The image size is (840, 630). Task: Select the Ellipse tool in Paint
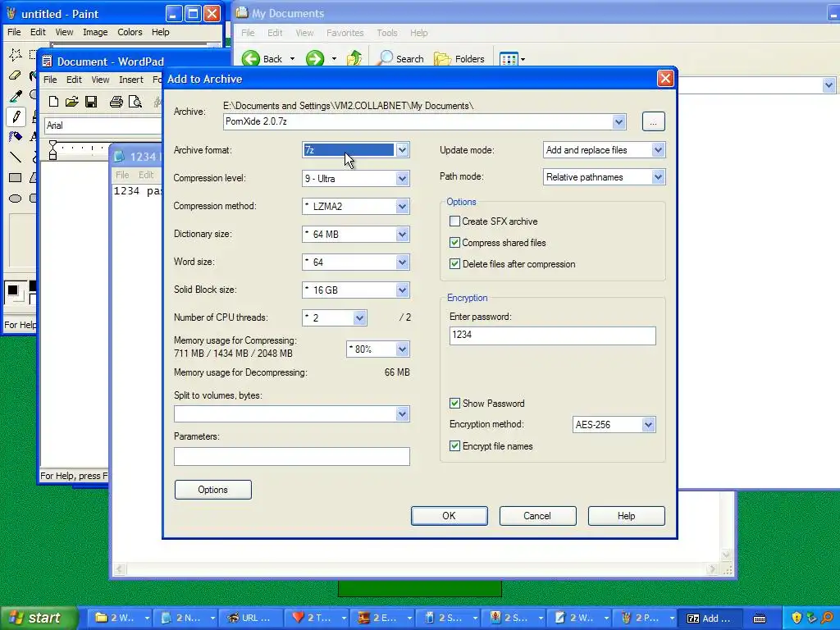point(15,199)
